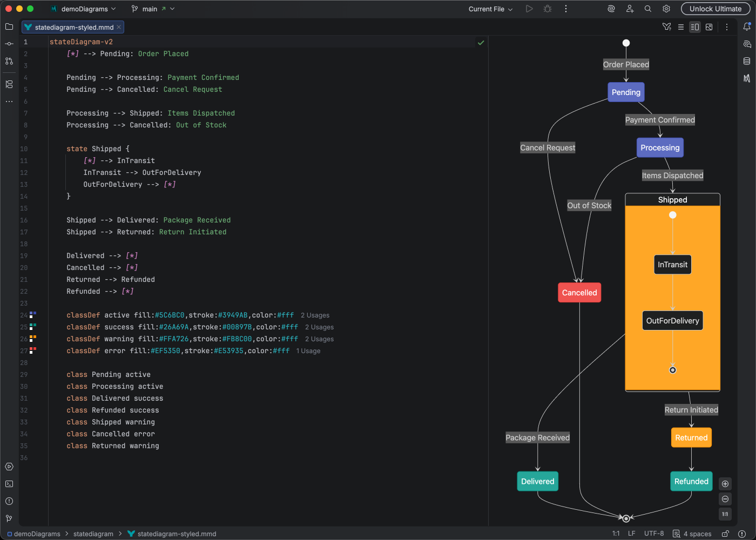Viewport: 756px width, 540px height.
Task: Open the Commit tool window
Action: pos(9,44)
